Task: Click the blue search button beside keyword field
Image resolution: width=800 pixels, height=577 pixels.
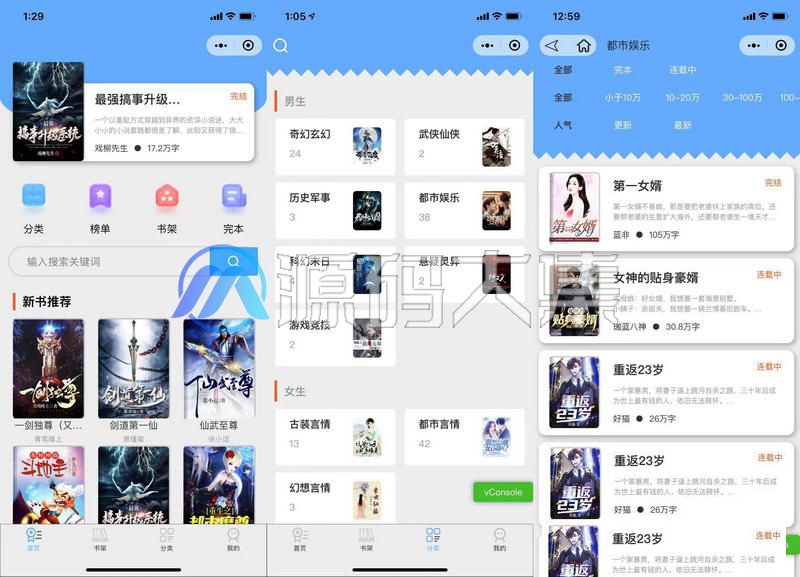Action: click(x=234, y=261)
